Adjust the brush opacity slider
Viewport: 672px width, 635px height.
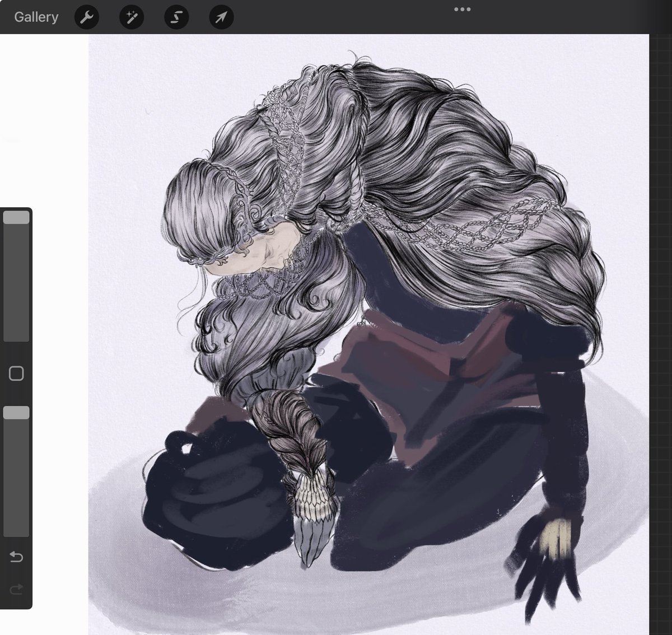[16, 471]
